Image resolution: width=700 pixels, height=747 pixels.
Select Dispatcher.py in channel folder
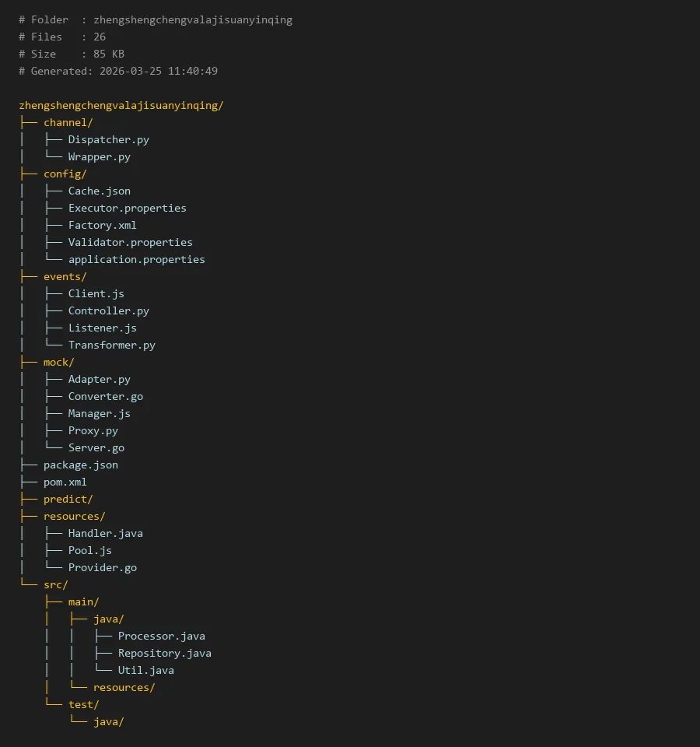(108, 139)
